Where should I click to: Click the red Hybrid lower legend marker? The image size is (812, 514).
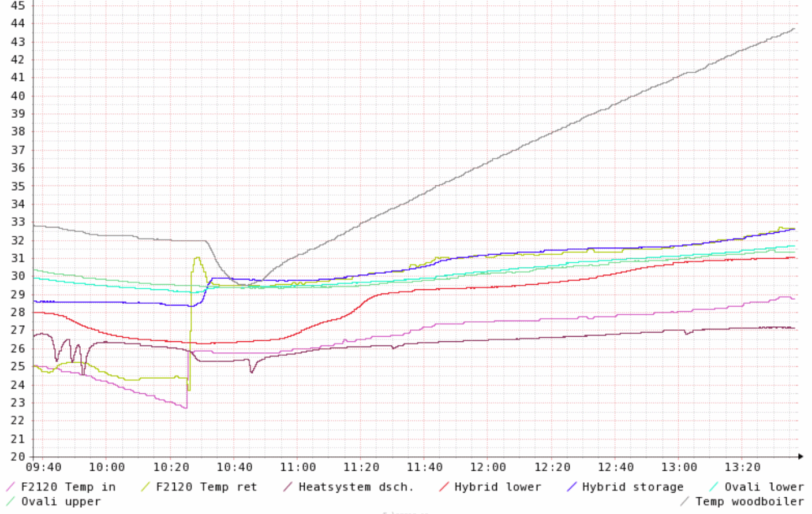coord(444,487)
